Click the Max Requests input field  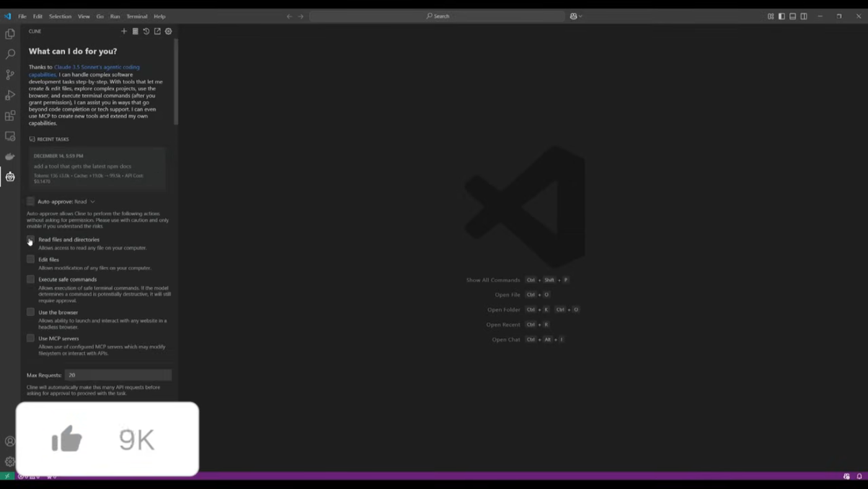pos(118,375)
